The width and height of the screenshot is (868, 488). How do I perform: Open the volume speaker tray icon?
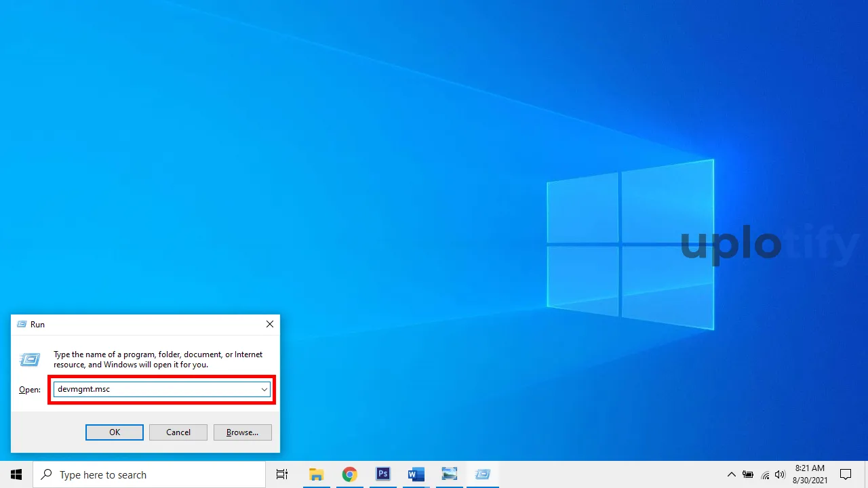(780, 474)
